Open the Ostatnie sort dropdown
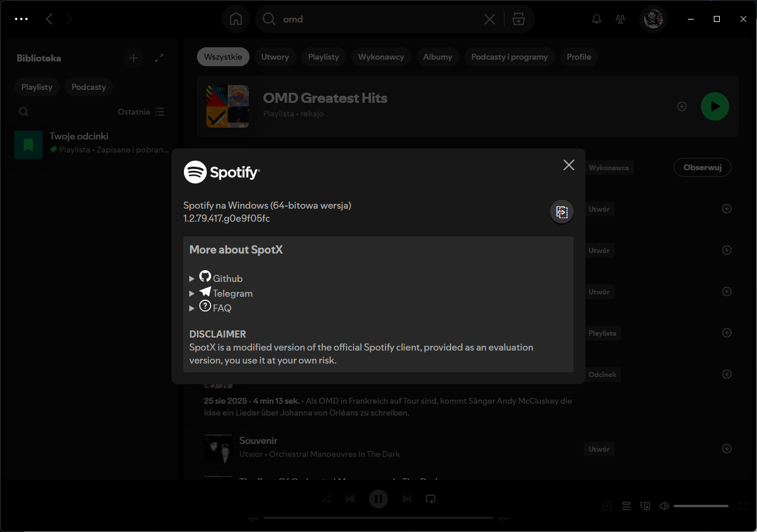The width and height of the screenshot is (757, 532). pyautogui.click(x=141, y=112)
